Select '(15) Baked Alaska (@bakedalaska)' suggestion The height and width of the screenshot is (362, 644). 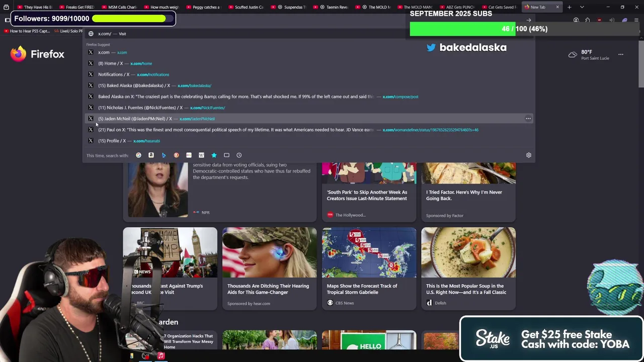pyautogui.click(x=309, y=85)
